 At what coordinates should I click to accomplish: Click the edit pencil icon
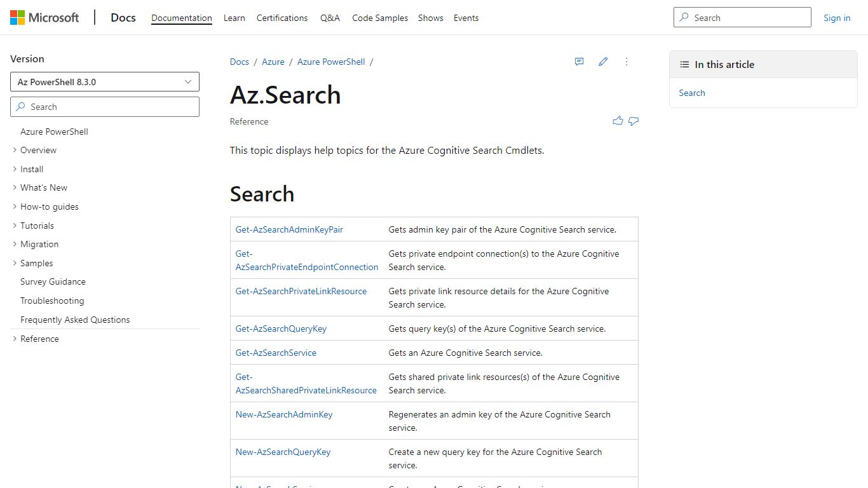(x=603, y=62)
